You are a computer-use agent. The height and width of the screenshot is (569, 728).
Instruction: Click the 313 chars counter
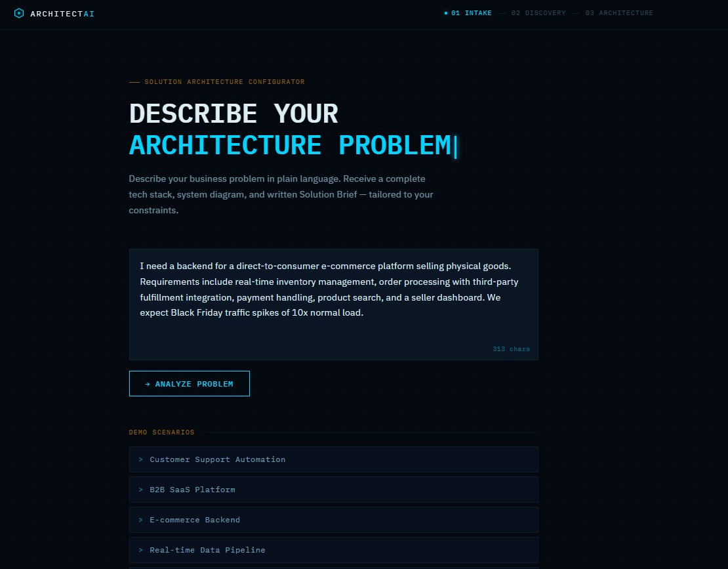[x=511, y=349]
